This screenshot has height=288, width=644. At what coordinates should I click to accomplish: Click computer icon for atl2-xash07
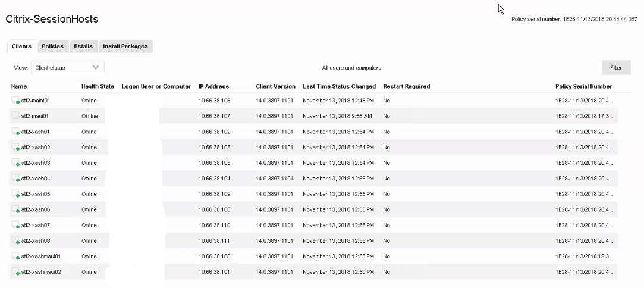coord(15,225)
